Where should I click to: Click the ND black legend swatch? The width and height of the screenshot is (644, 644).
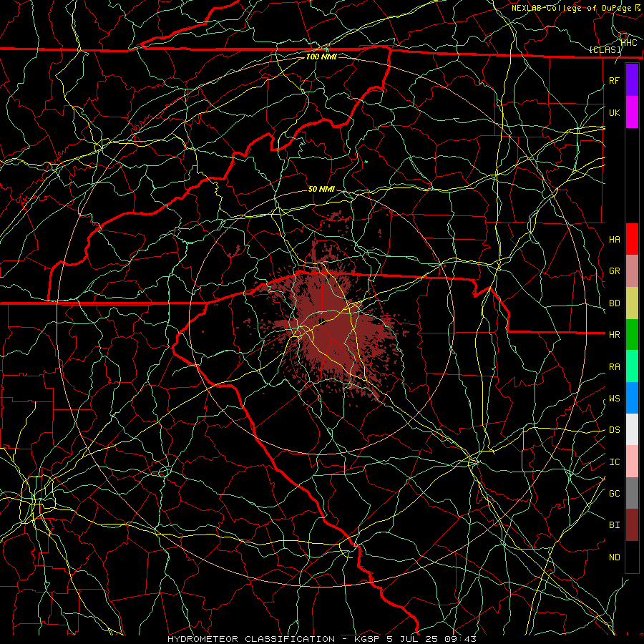pyautogui.click(x=632, y=557)
